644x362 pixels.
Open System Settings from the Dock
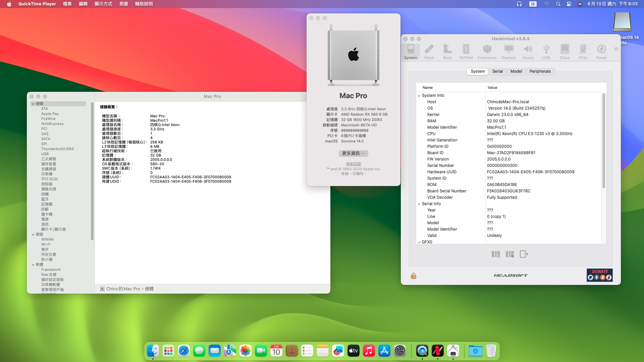point(400,351)
